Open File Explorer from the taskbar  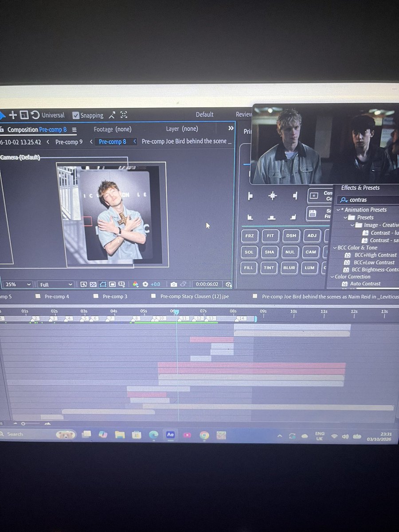(x=119, y=435)
